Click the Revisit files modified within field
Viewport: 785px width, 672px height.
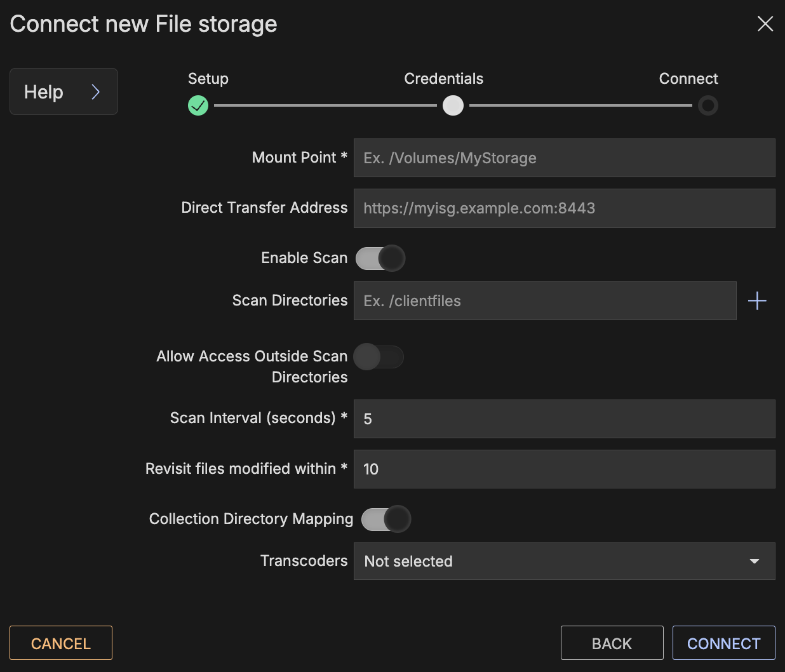coord(564,469)
